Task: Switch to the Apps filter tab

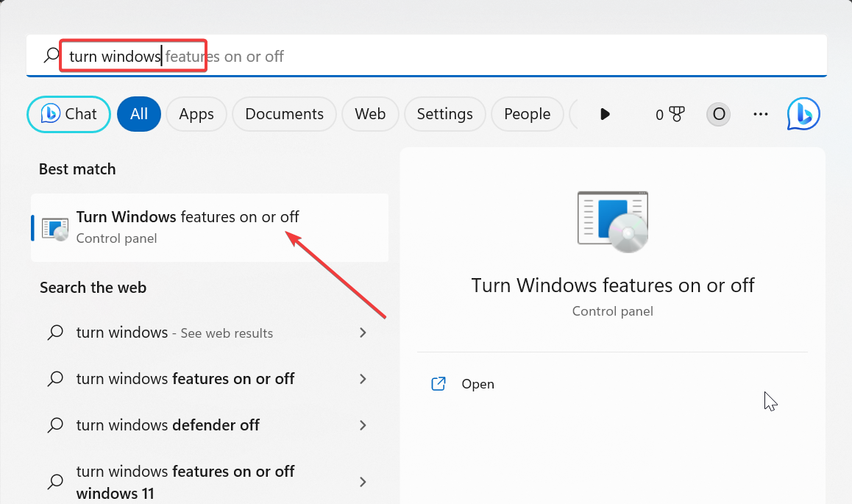Action: coord(196,114)
